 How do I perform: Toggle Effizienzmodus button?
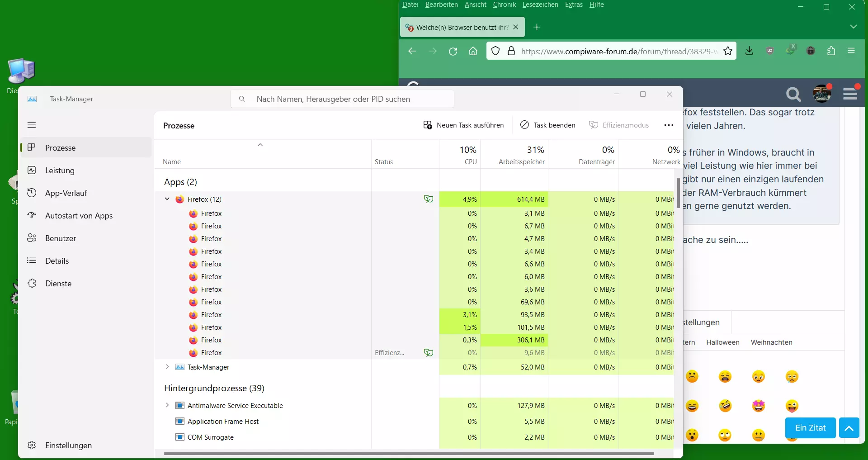pyautogui.click(x=618, y=125)
